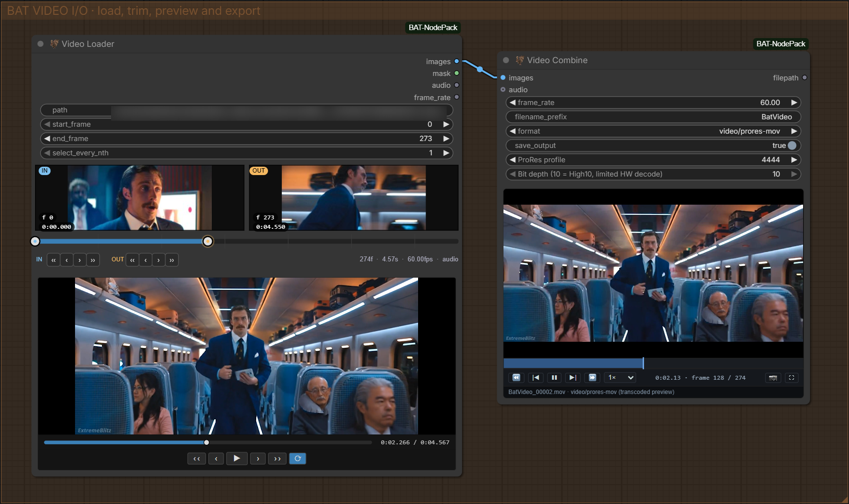The width and height of the screenshot is (849, 504).
Task: Switch format to next option
Action: coord(794,131)
